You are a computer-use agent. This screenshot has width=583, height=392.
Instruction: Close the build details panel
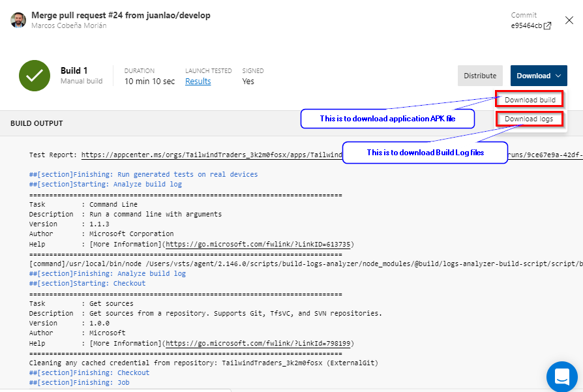click(x=569, y=20)
